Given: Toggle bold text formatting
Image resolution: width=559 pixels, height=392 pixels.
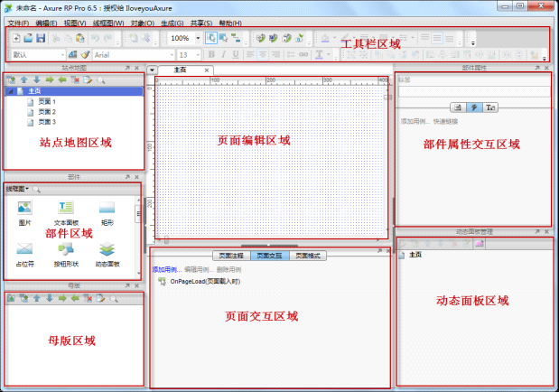Looking at the screenshot, I should (211, 55).
